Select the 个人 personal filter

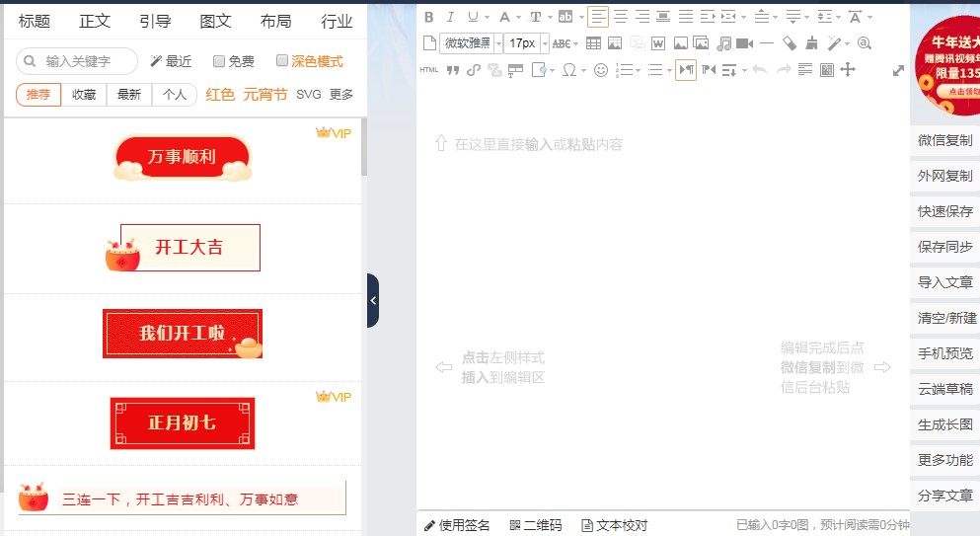point(175,95)
